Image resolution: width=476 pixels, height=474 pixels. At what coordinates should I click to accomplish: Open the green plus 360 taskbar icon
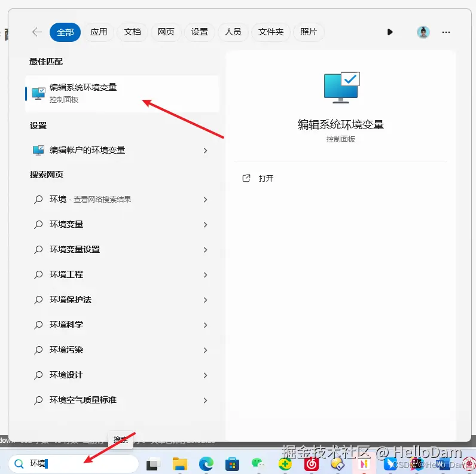[285, 464]
